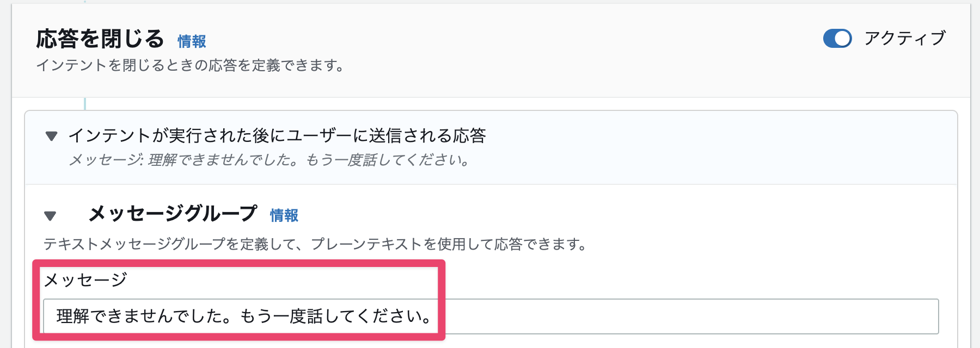
Task: Collapse the インテントが実行された後 section triangle
Action: [x=52, y=136]
